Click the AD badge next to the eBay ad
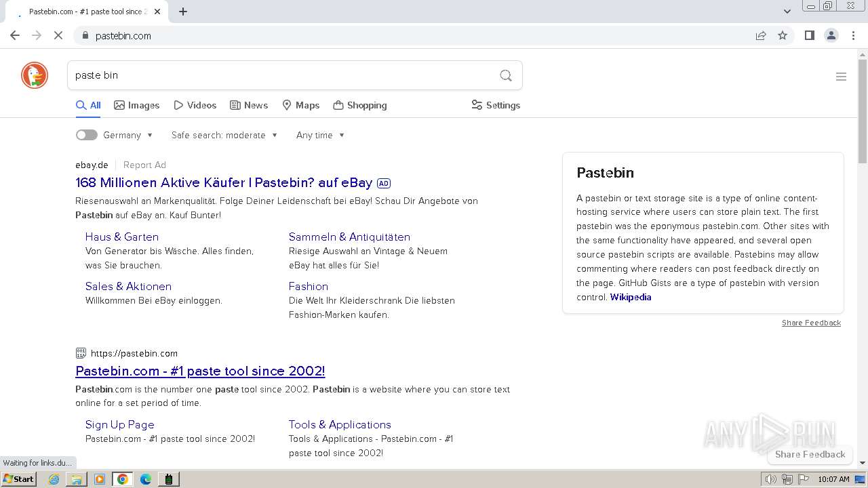 [384, 183]
